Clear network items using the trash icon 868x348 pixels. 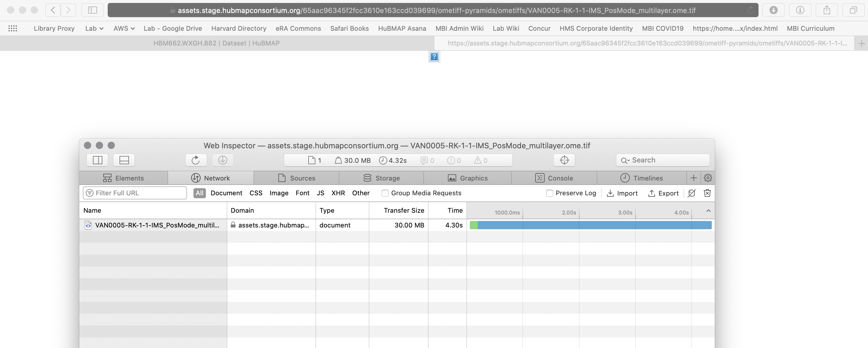tap(707, 193)
